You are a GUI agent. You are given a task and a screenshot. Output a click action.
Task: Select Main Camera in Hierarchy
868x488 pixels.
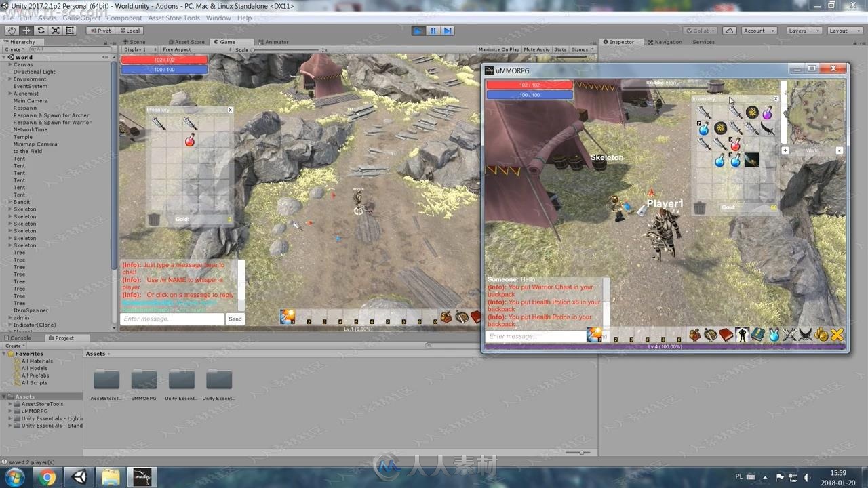pyautogui.click(x=31, y=101)
